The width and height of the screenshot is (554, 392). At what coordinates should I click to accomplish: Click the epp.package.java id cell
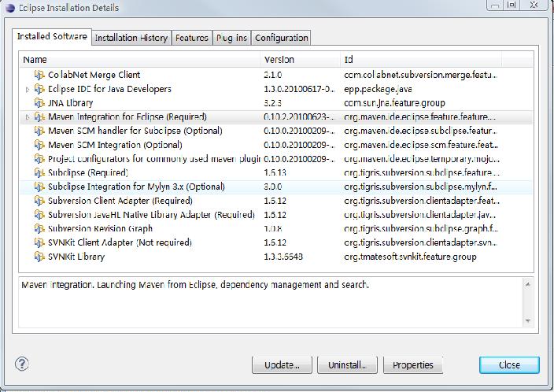378,89
